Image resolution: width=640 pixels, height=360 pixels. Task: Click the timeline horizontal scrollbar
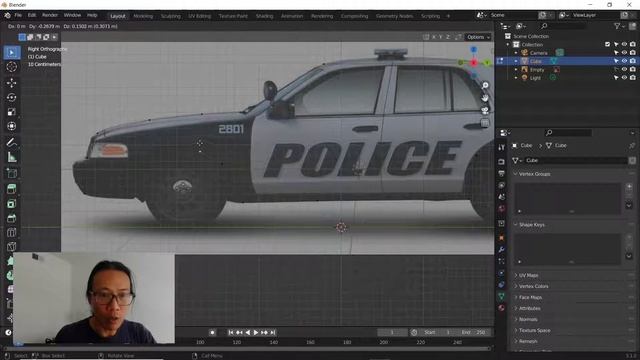[x=247, y=349]
